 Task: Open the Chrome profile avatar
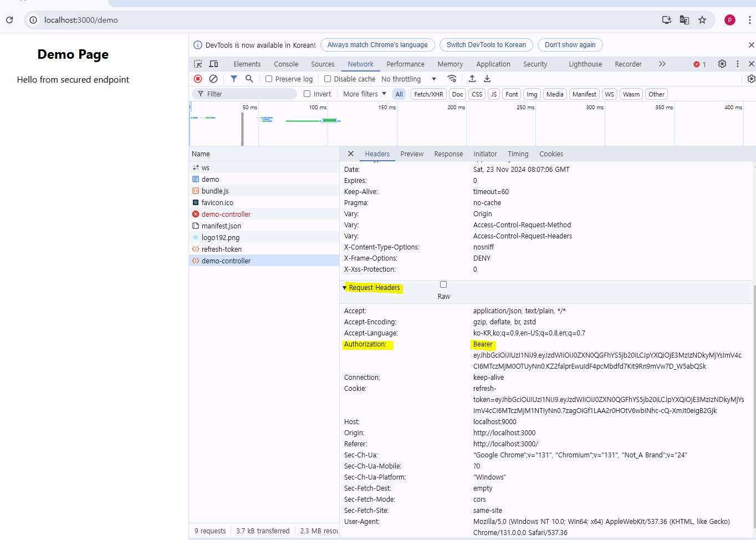pyautogui.click(x=730, y=20)
